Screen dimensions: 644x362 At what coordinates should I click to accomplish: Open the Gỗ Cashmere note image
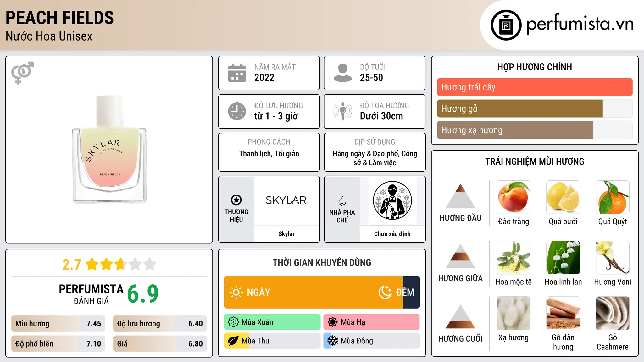click(613, 313)
